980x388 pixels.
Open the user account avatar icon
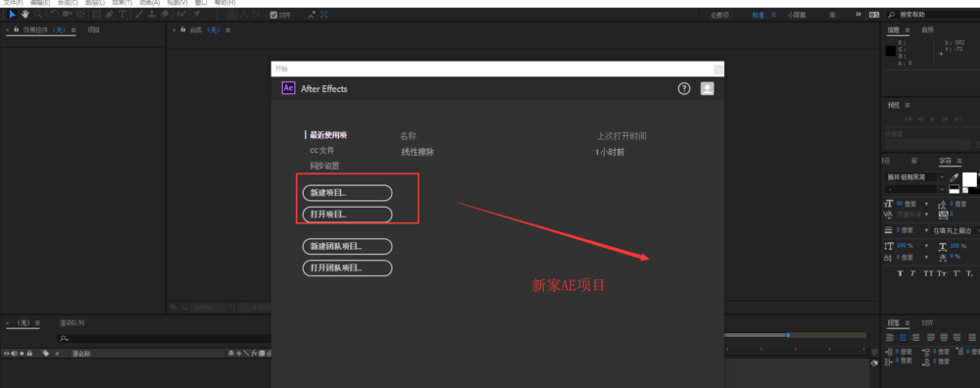pyautogui.click(x=707, y=89)
